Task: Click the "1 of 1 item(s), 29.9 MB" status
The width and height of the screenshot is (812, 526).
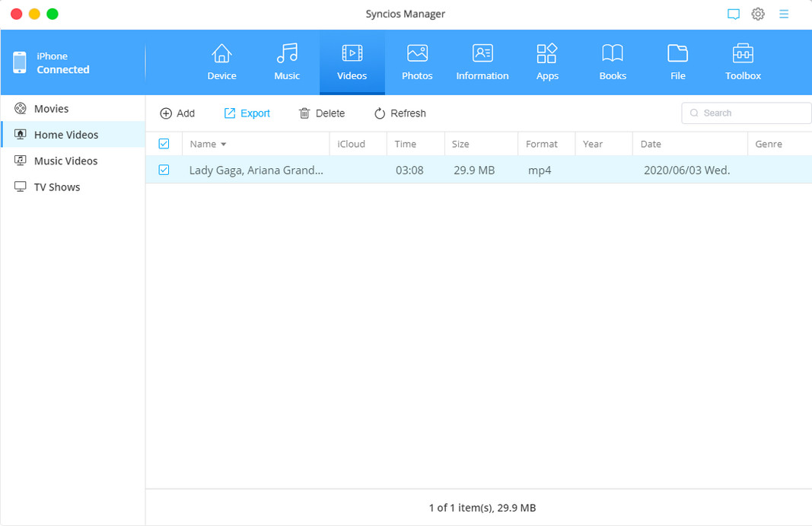Action: [482, 508]
